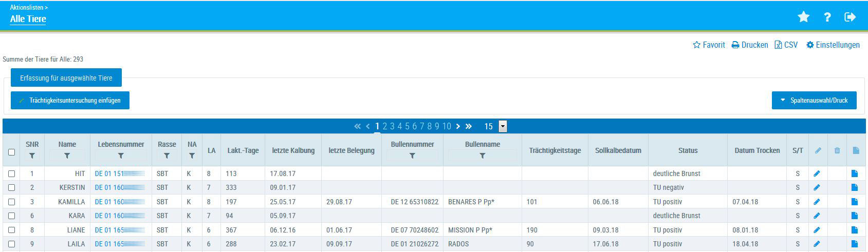Go to page 5 in pagination
The height and width of the screenshot is (252, 868).
[407, 126]
